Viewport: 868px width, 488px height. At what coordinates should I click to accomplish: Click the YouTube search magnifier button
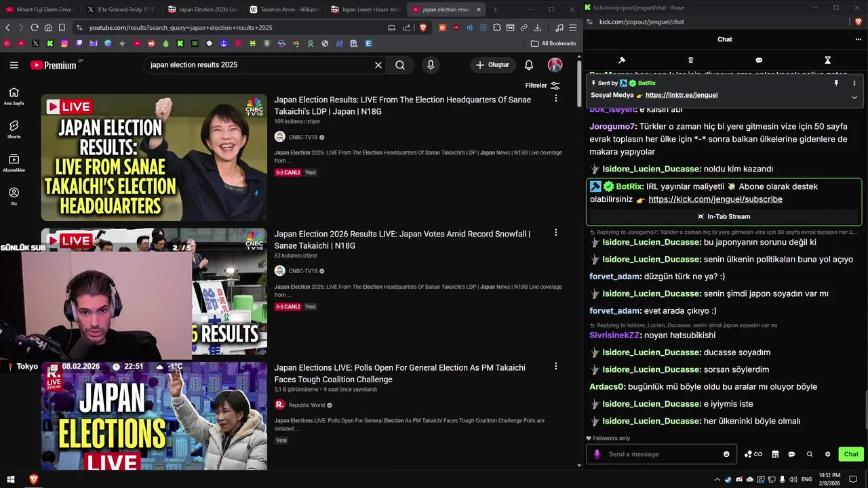[x=400, y=65]
